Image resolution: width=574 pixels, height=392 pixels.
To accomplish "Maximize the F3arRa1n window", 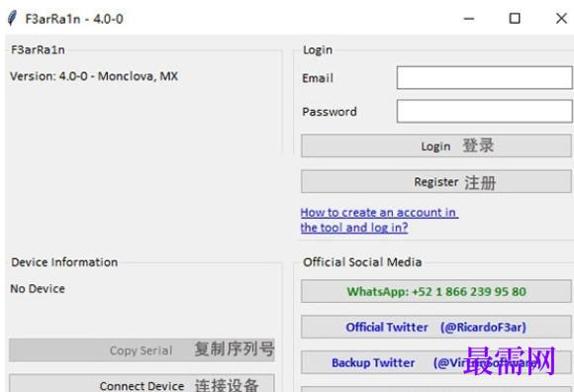I will [x=515, y=18].
